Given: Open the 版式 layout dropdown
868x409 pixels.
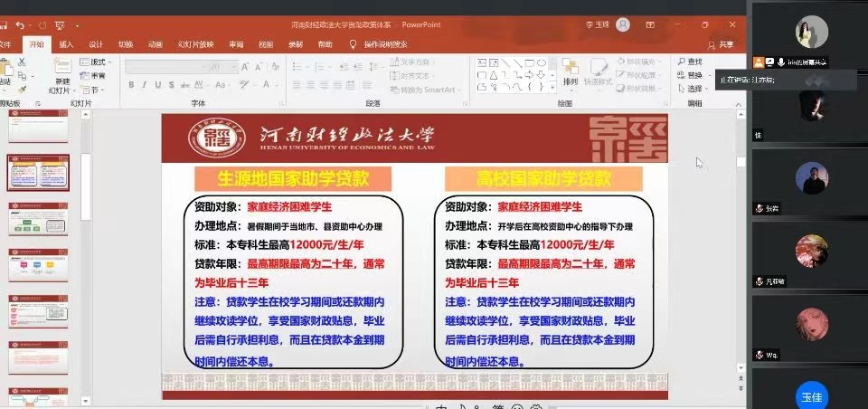Looking at the screenshot, I should 95,62.
